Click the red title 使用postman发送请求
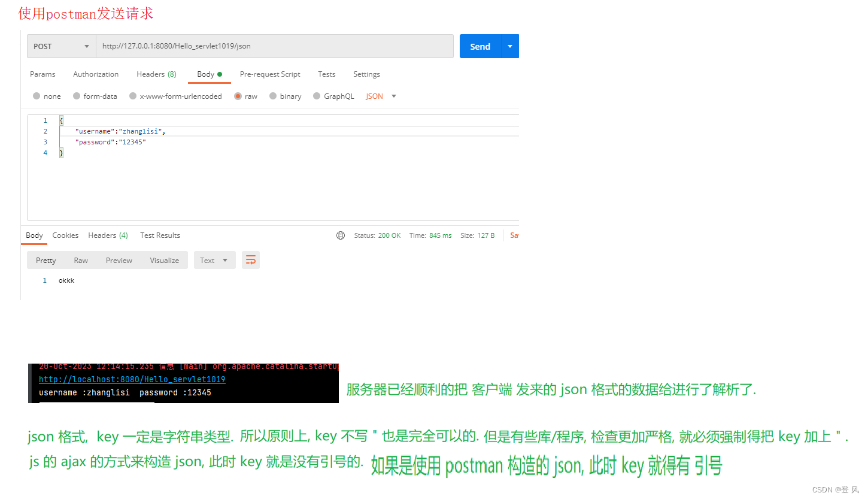 [86, 13]
